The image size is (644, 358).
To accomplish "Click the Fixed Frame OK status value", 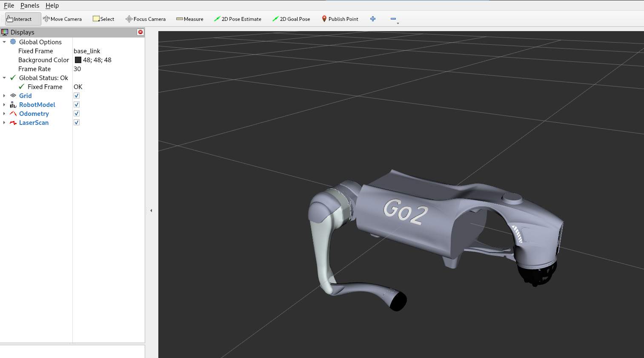I will coord(78,87).
